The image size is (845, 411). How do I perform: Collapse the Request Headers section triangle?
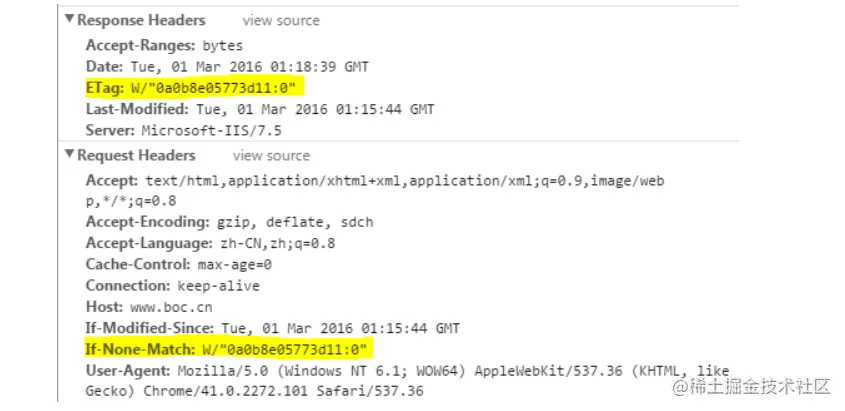(69, 156)
